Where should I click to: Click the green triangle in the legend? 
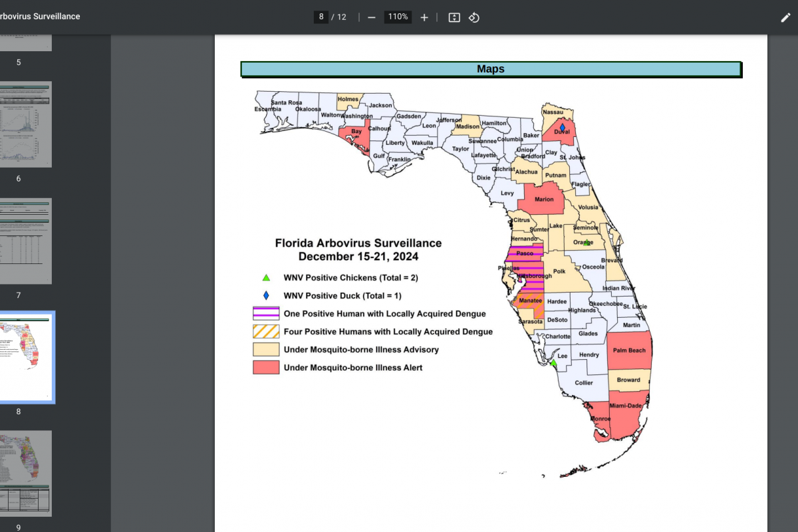pos(266,278)
